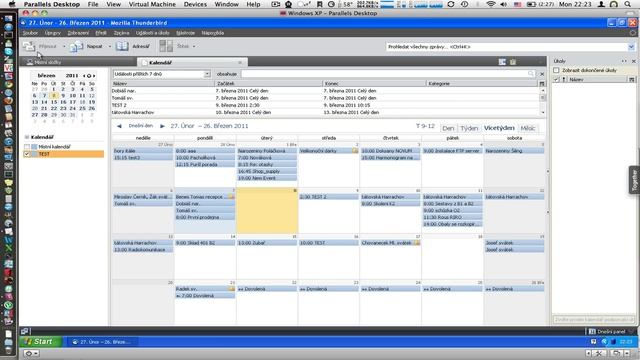Click the Úkoly panel arrows switch icon
This screenshot has height=360, width=640.
click(x=624, y=61)
